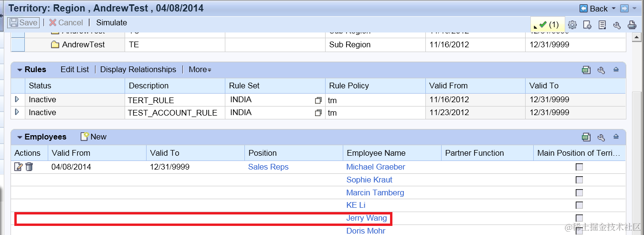Screen dimensions: 644x235
Task: Open the More menu in Rules
Action: coord(200,69)
